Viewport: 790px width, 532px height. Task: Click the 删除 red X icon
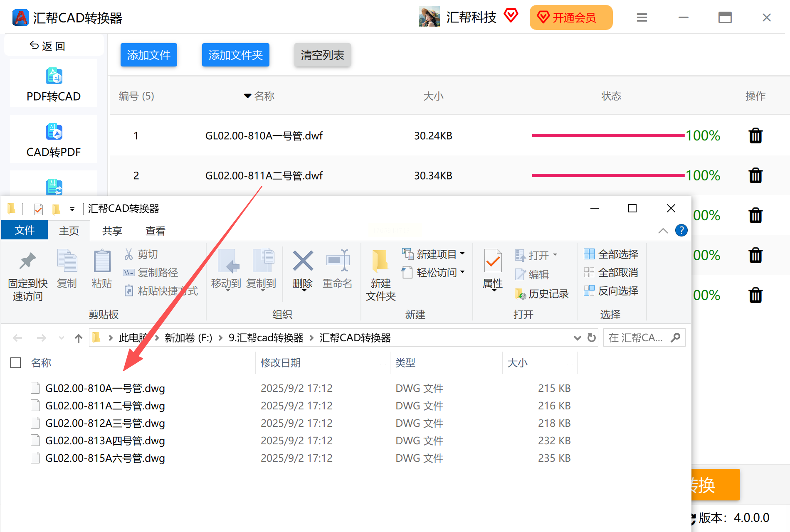[x=303, y=261]
